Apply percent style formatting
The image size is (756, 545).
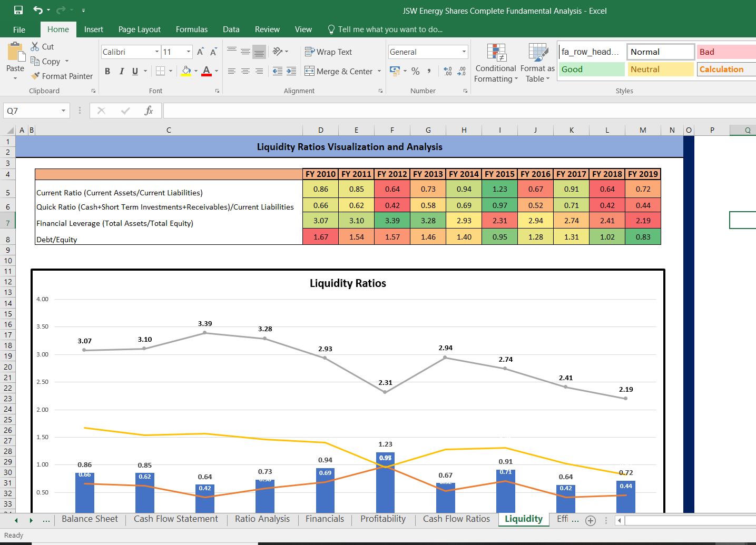coord(416,71)
